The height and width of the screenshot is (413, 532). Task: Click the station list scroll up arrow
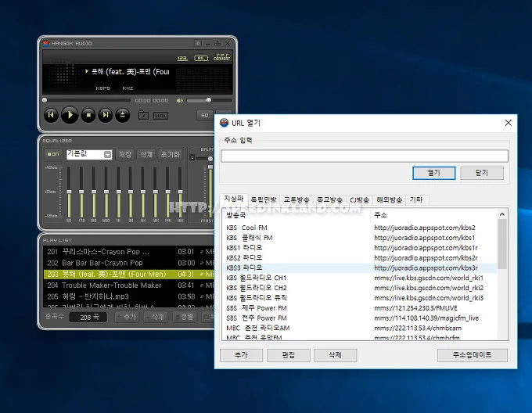(x=502, y=214)
